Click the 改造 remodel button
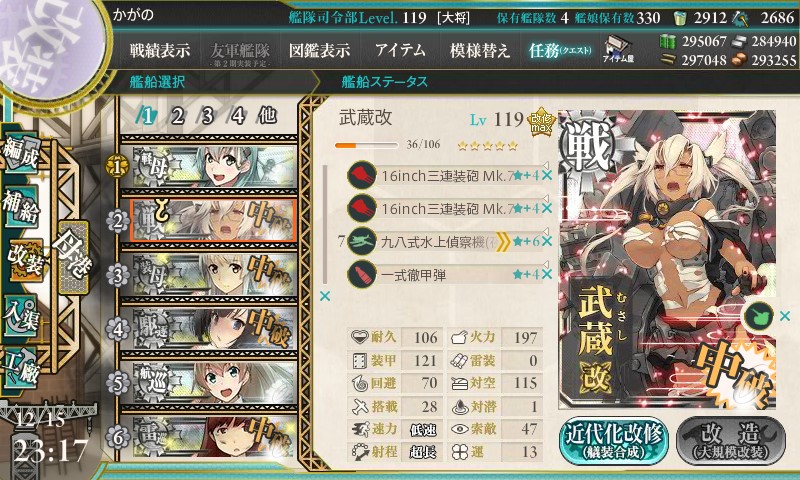This screenshot has width=800, height=480. [731, 440]
